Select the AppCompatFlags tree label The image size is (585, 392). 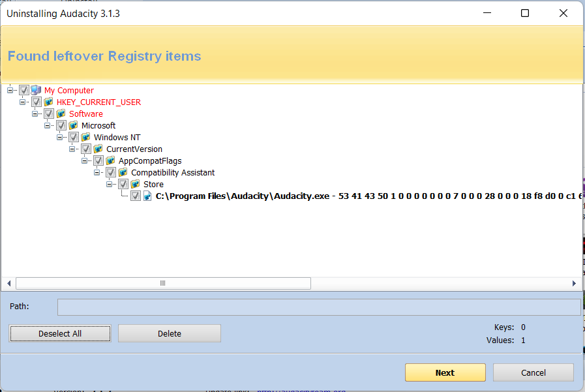point(150,160)
